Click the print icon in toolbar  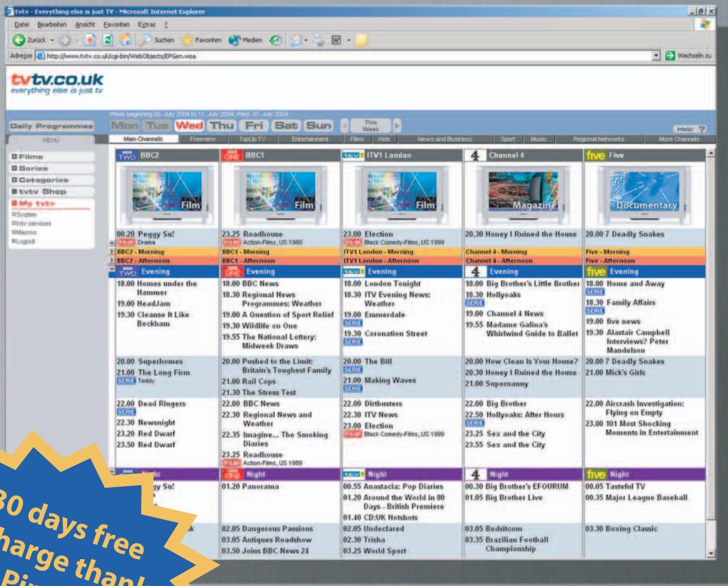click(x=319, y=40)
